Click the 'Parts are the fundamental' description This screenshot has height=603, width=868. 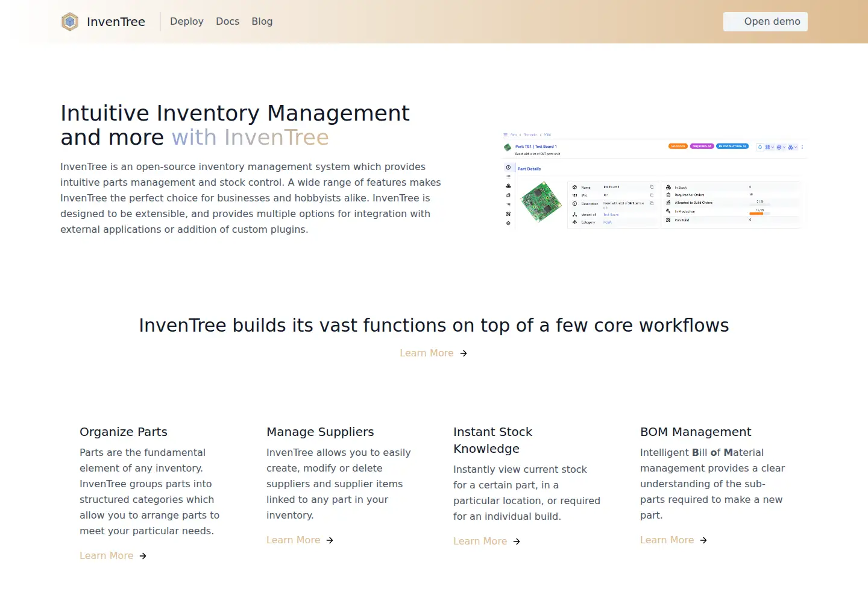click(149, 491)
